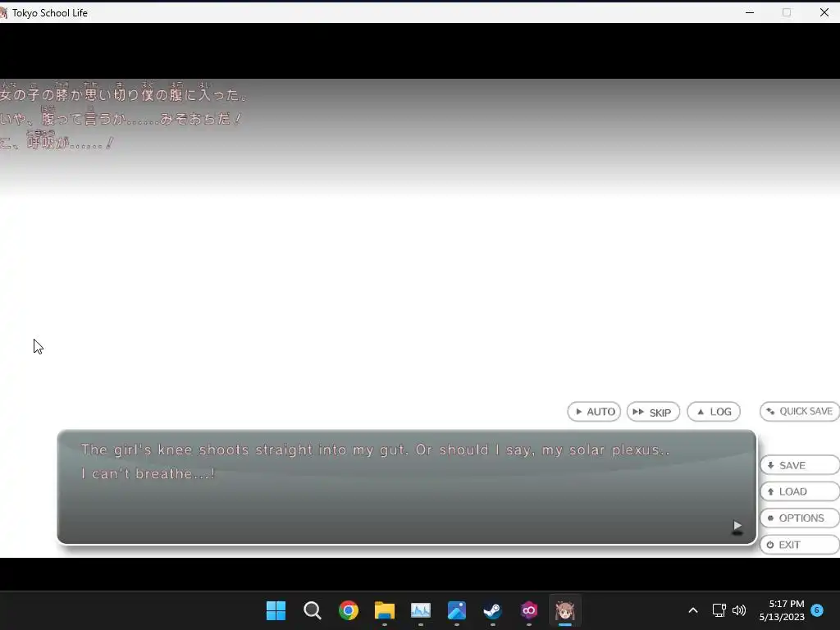
Task: Open Steam from the taskbar
Action: pos(492,610)
